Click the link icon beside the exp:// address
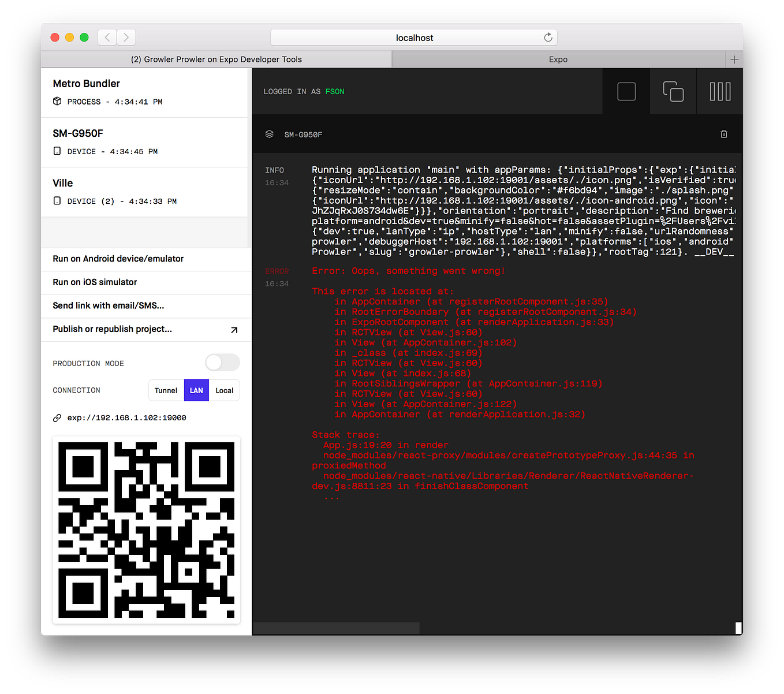The image size is (784, 694). (57, 417)
